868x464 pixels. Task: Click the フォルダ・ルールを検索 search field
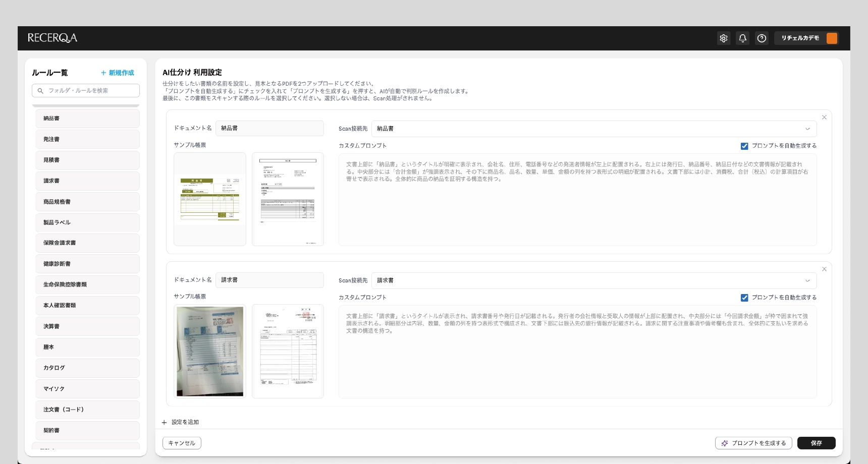[x=86, y=91]
